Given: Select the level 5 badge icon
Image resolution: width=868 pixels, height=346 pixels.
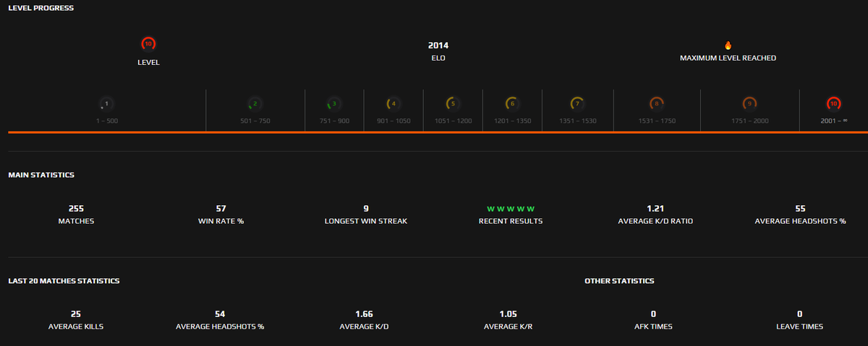Looking at the screenshot, I should tap(453, 104).
